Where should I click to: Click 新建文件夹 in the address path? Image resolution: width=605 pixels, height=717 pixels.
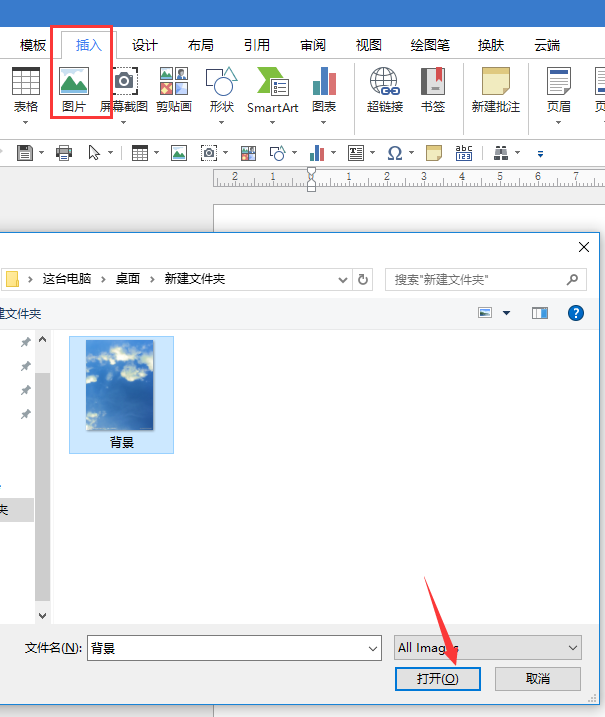coord(195,279)
